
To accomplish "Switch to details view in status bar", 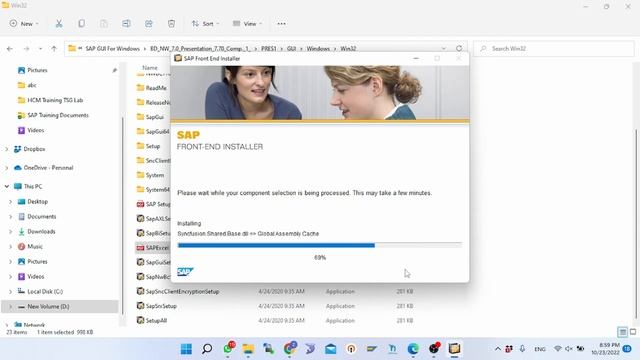I will pos(622,332).
